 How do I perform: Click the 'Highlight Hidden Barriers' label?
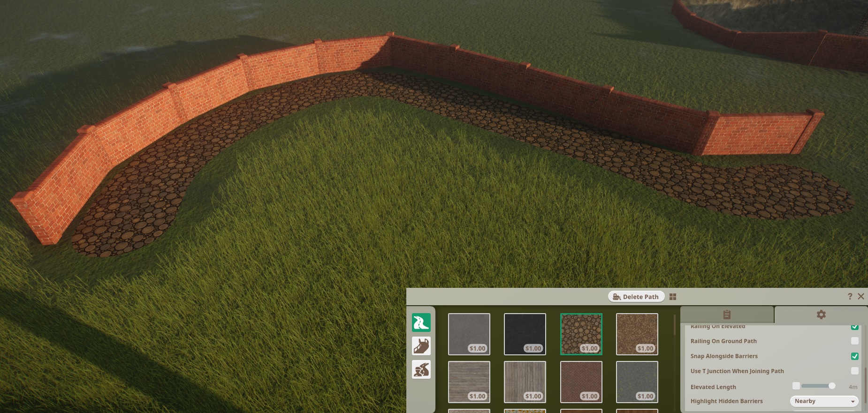click(726, 401)
